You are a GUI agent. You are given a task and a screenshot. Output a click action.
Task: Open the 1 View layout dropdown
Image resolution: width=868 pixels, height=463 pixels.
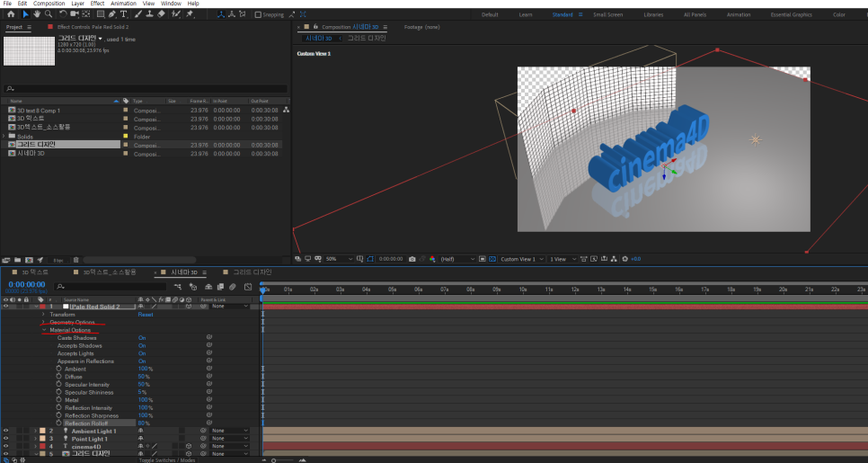point(562,259)
